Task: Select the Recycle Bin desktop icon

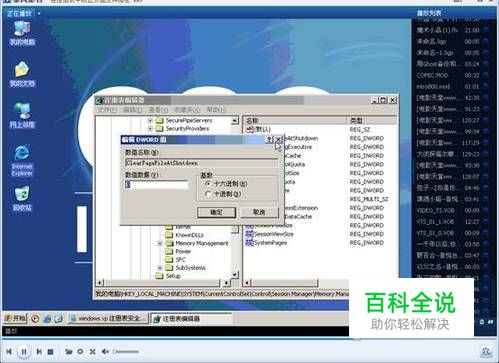Action: 22,199
